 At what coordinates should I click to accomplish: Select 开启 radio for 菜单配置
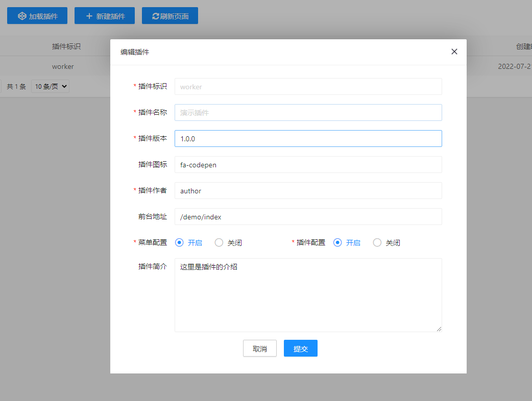179,243
